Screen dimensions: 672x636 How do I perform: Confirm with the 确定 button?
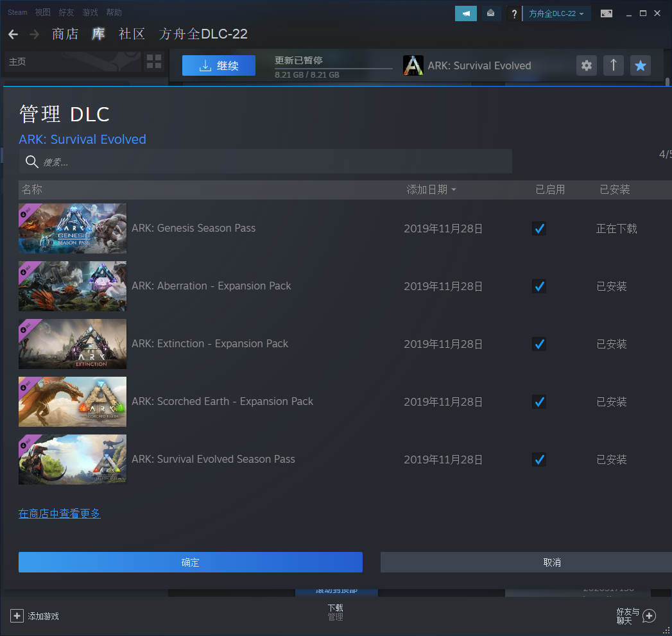tap(190, 562)
